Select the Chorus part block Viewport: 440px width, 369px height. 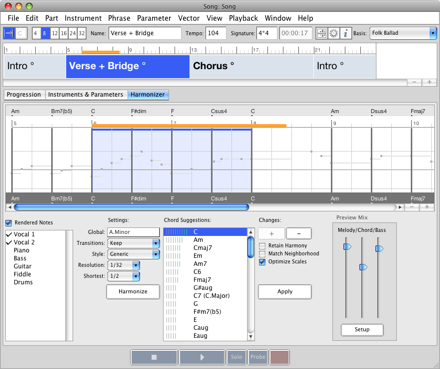click(252, 66)
